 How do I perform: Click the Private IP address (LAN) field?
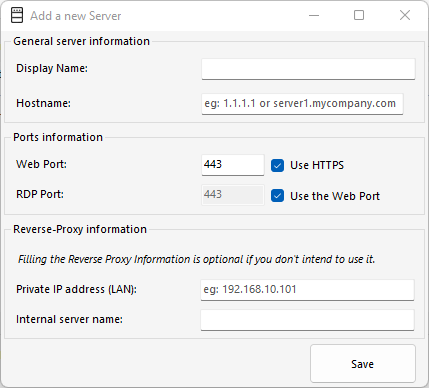pyautogui.click(x=307, y=290)
